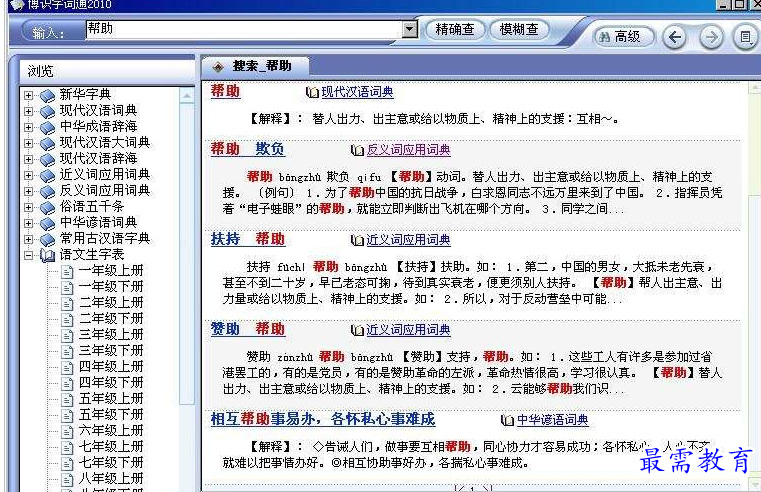The image size is (761, 492).
Task: Expand the 近义词应用词典 tree node
Action: [x=29, y=175]
